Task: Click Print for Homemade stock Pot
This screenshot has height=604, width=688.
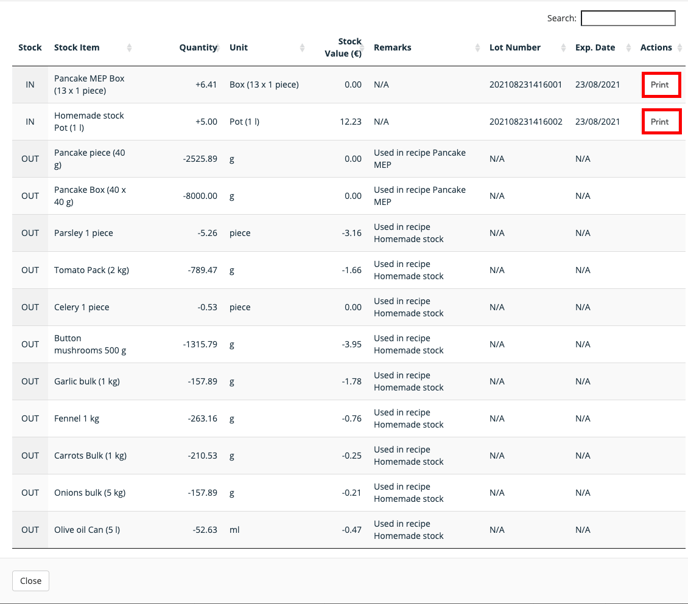Action: tap(661, 122)
